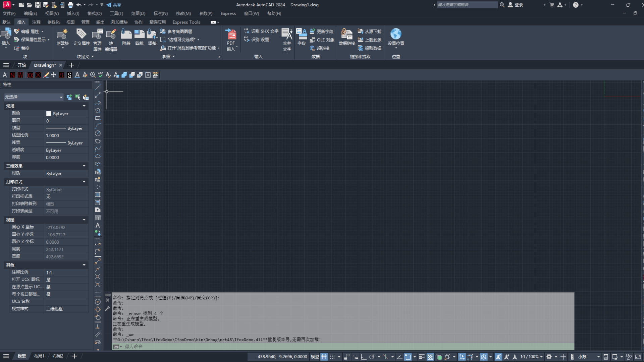Open the Data Link tool
Viewport: 644px width, 362px height.
click(x=346, y=34)
